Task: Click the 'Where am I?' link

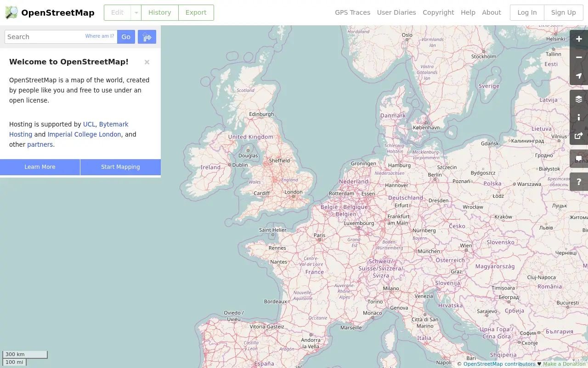Action: click(100, 36)
